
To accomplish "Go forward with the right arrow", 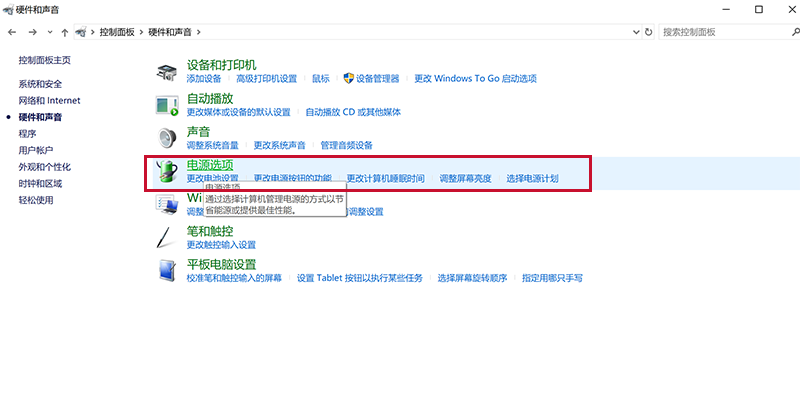I will point(33,32).
